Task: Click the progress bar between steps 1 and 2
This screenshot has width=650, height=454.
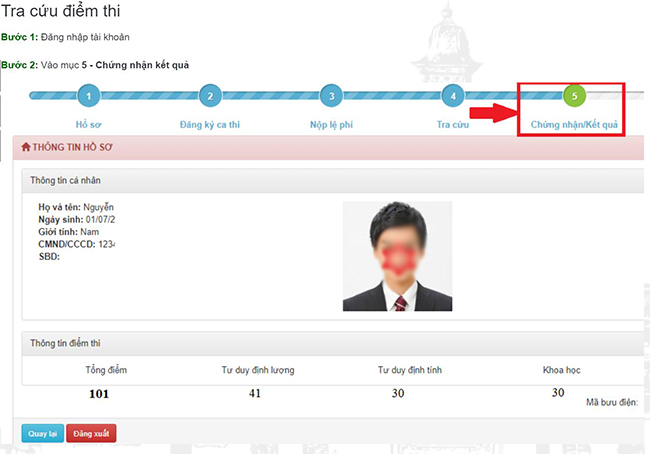Action: 149,96
